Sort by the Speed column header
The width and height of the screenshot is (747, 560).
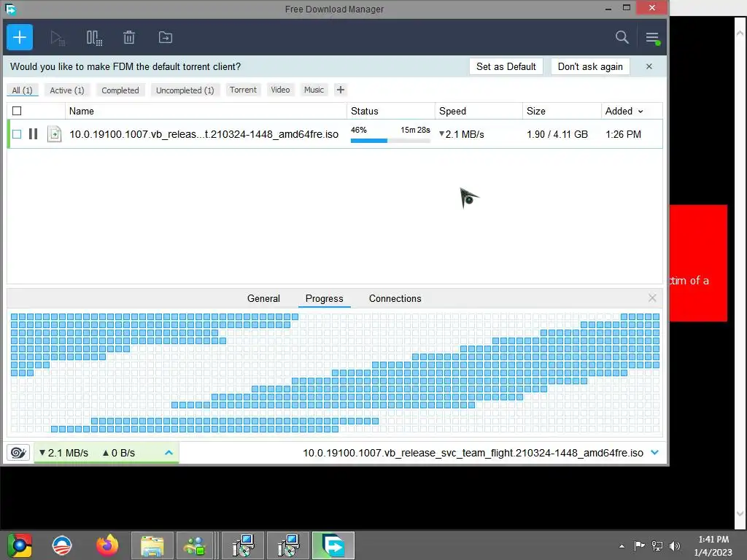[479, 111]
